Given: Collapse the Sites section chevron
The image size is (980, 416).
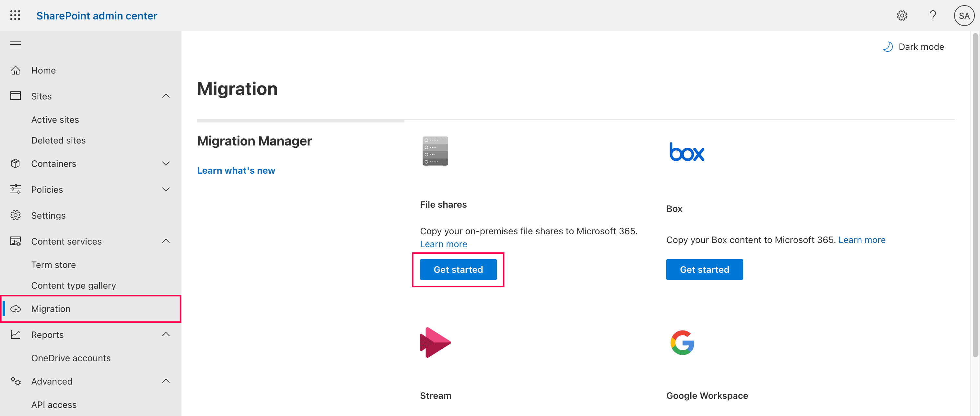Looking at the screenshot, I should [166, 96].
